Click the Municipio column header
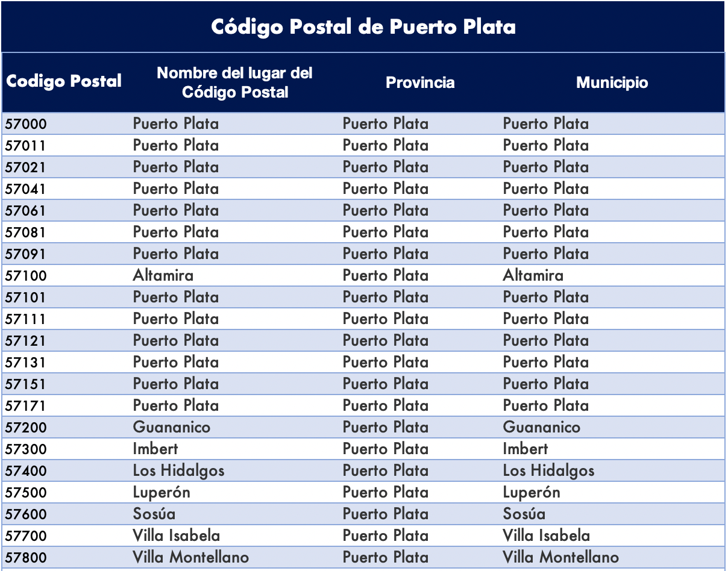The width and height of the screenshot is (728, 571). [x=612, y=83]
